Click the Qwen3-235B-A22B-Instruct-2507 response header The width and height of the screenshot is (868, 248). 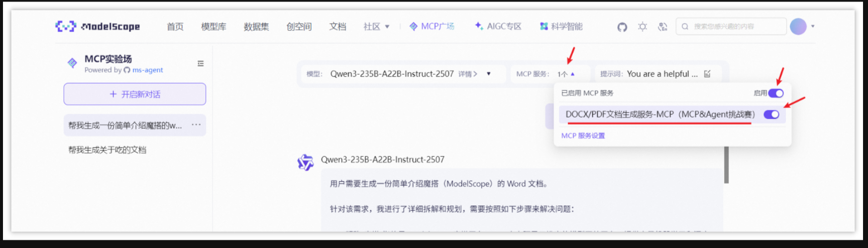tap(382, 160)
